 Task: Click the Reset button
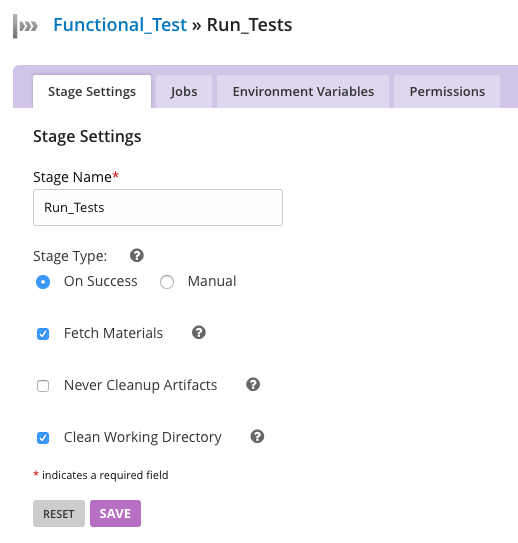(x=59, y=513)
